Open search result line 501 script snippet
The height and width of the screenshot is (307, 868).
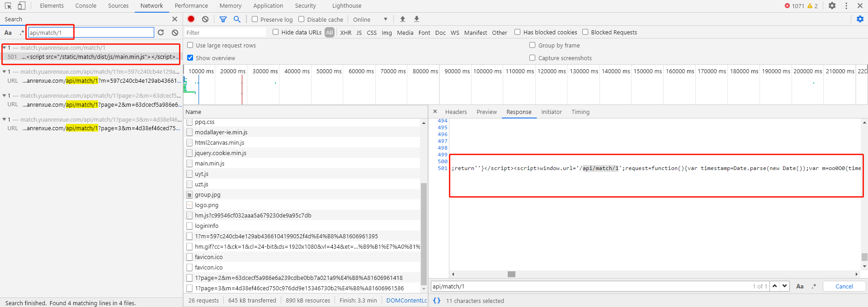[92, 57]
